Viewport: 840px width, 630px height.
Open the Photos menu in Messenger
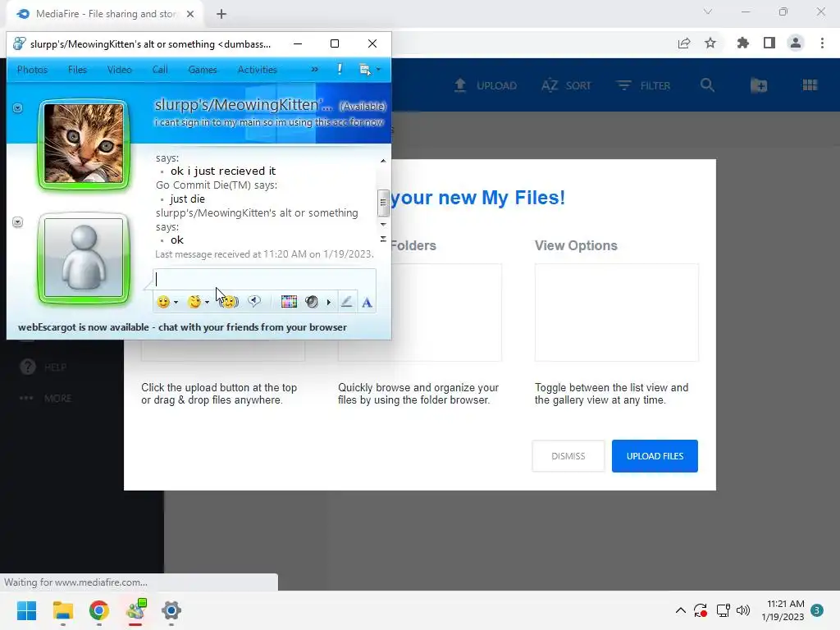coord(32,70)
